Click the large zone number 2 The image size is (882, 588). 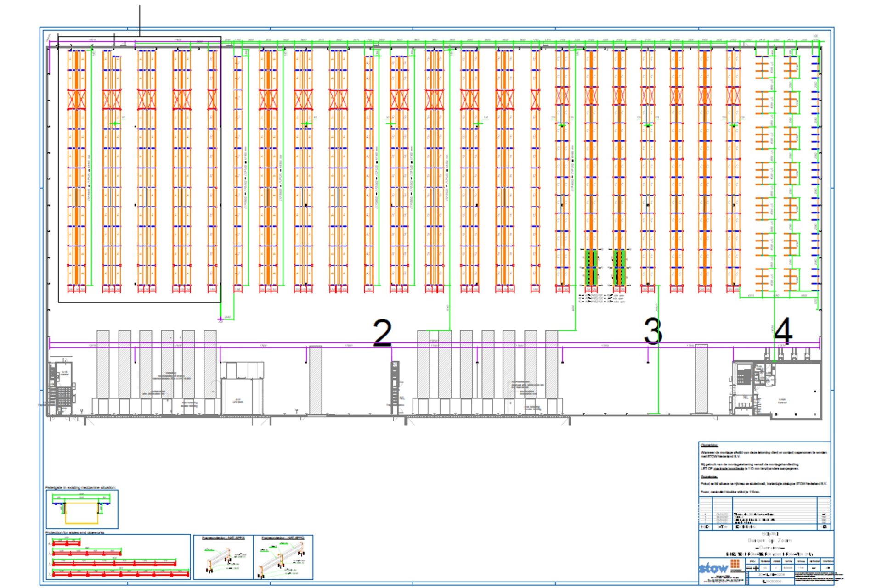point(382,333)
